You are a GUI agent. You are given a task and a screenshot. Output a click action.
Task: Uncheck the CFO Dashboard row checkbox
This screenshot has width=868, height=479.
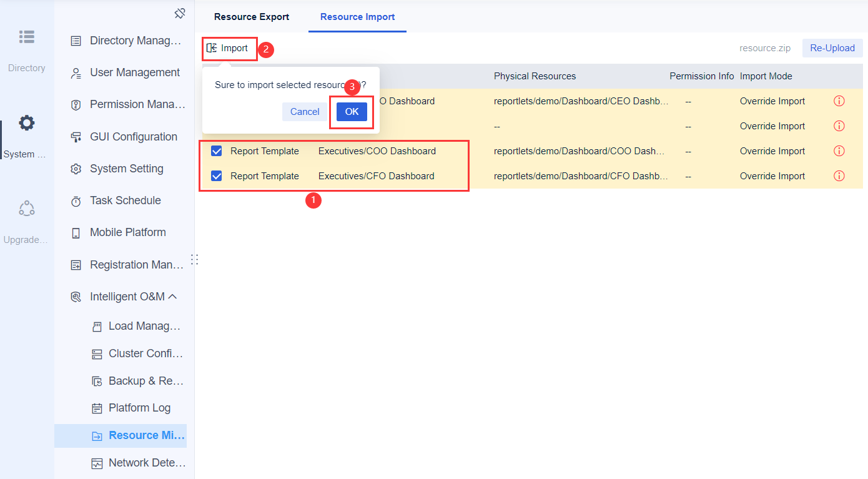217,176
